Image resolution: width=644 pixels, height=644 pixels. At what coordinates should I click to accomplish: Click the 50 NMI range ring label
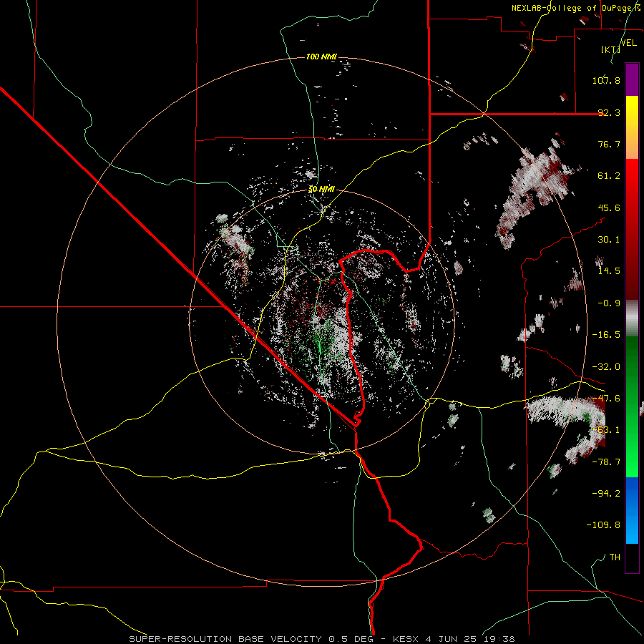point(321,190)
